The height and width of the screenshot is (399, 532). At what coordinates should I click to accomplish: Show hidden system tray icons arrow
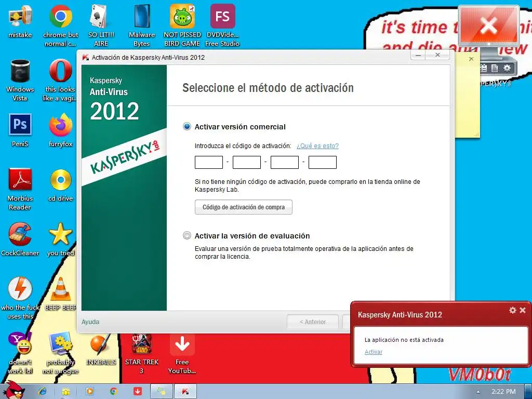478,392
